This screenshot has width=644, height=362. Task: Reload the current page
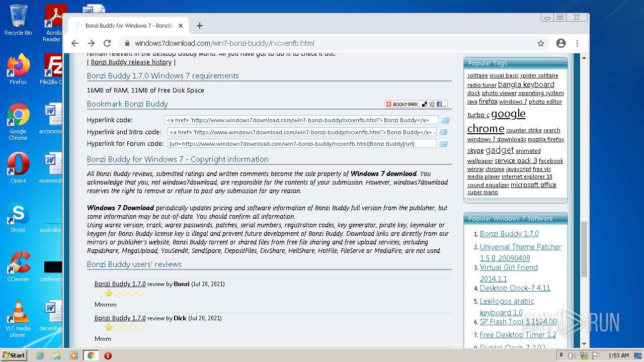pyautogui.click(x=107, y=43)
